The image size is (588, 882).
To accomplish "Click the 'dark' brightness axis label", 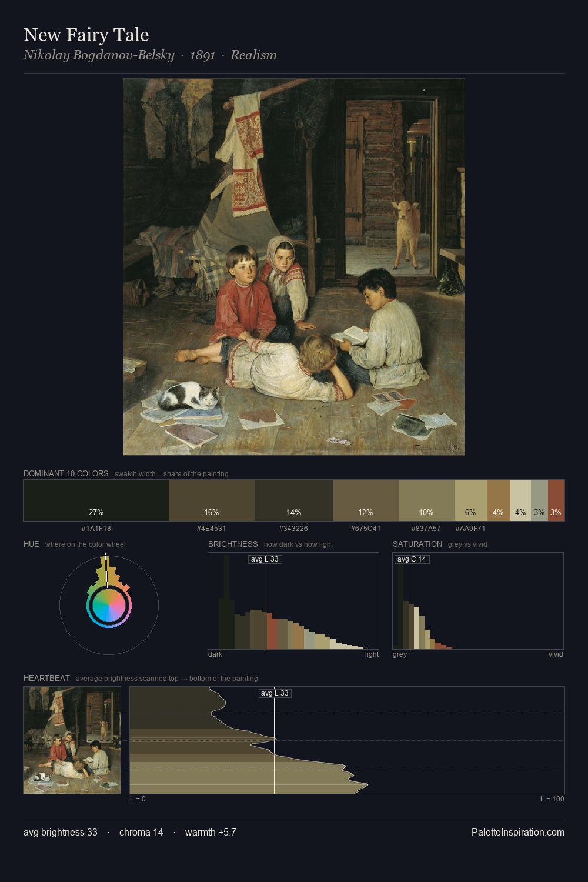I will click(215, 654).
